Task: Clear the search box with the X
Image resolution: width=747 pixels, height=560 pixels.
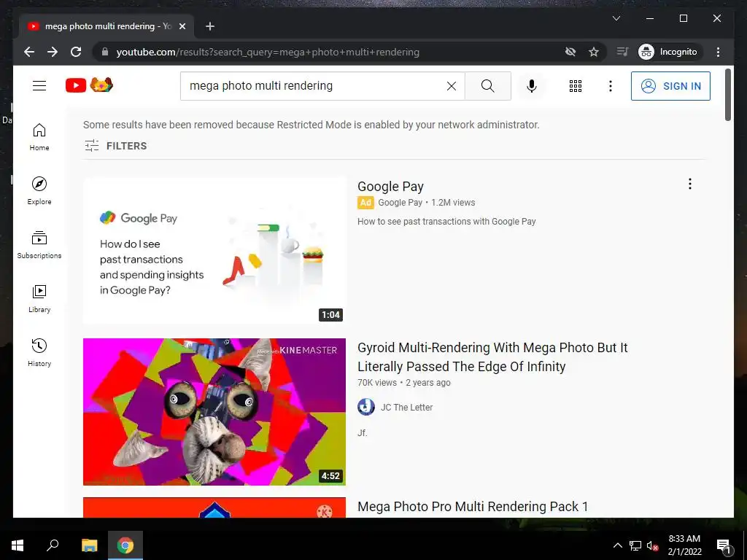Action: click(x=451, y=86)
